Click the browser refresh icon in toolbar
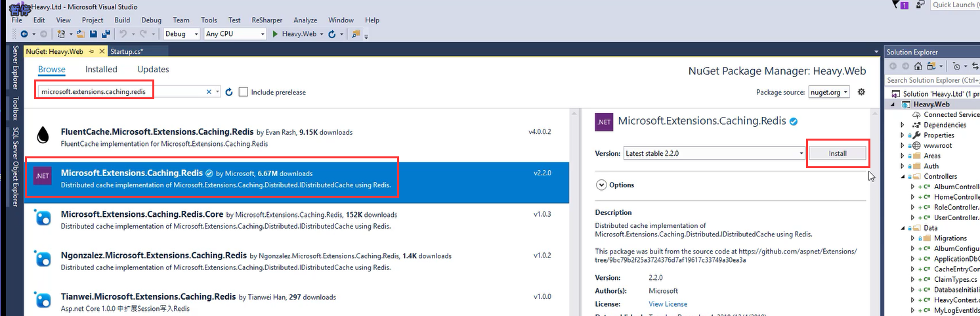The height and width of the screenshot is (316, 980). [332, 34]
